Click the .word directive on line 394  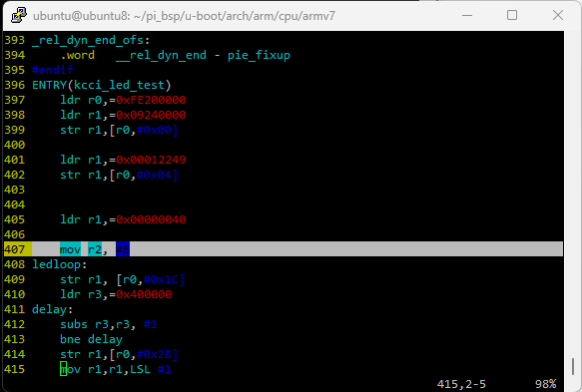pyautogui.click(x=77, y=55)
